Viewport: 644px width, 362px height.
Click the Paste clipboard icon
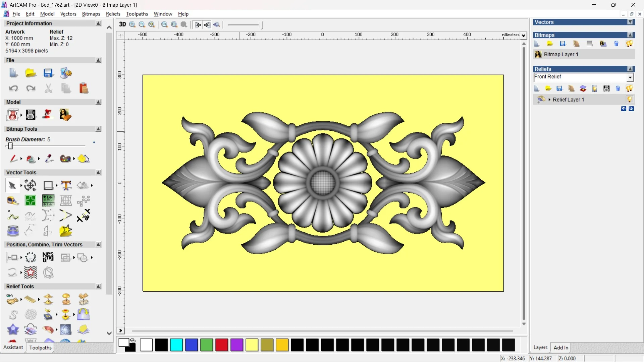tap(84, 88)
